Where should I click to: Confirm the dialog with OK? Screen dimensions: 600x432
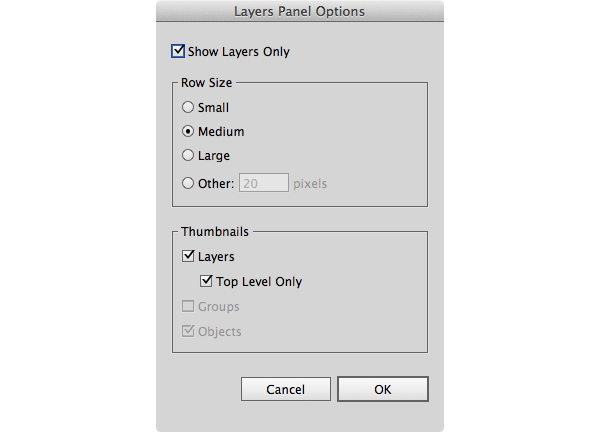(383, 389)
